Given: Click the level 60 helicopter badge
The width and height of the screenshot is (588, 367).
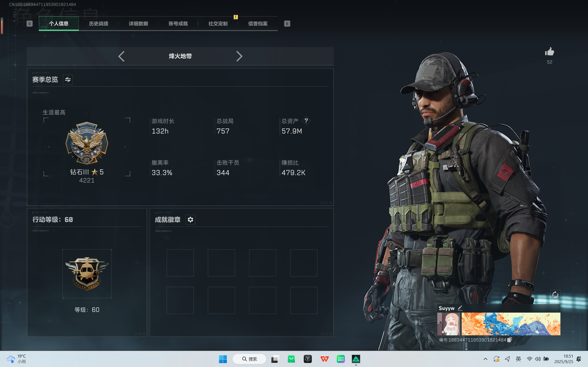Looking at the screenshot, I should pyautogui.click(x=87, y=274).
